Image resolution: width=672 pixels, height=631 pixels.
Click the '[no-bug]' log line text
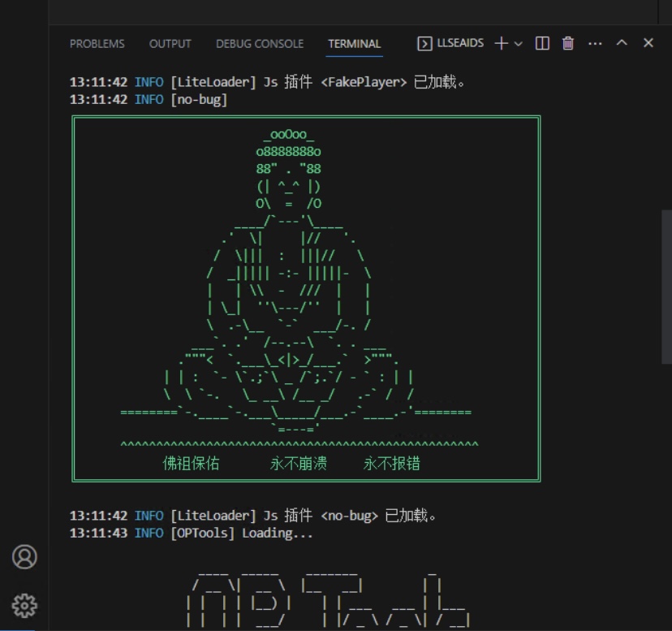pos(199,100)
